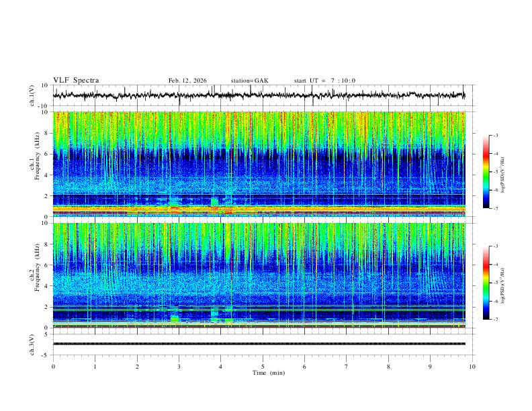This screenshot has width=532, height=411.
Task: Click the ch.1 spectrogram color bar
Action: [x=486, y=172]
